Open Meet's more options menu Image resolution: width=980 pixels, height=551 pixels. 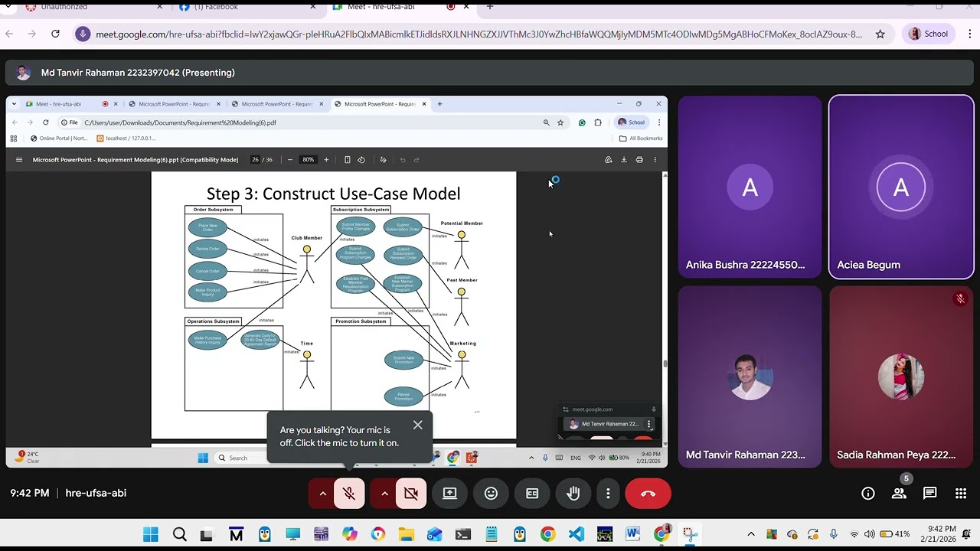pyautogui.click(x=608, y=494)
